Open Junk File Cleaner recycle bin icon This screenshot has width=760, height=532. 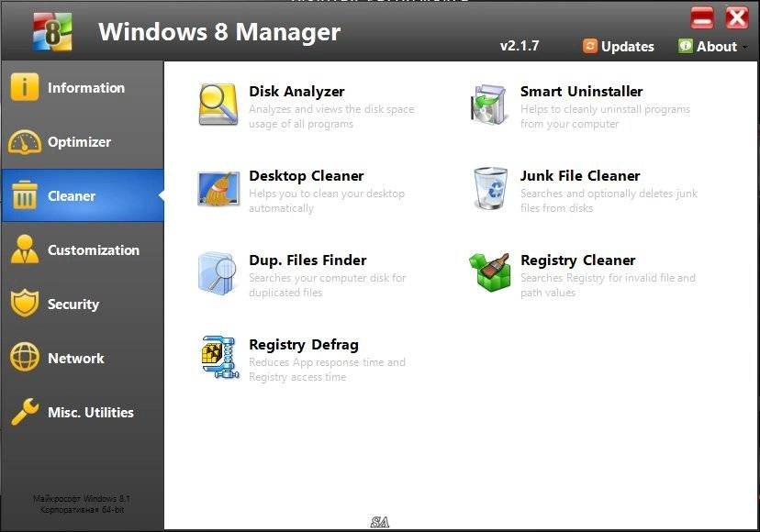[x=490, y=188]
